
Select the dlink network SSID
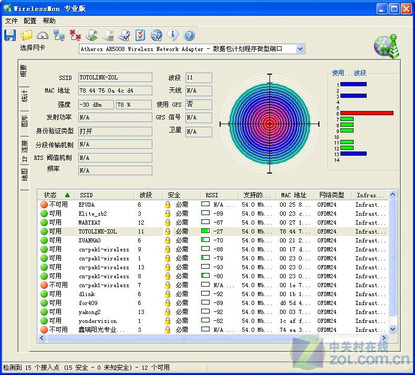(x=87, y=294)
